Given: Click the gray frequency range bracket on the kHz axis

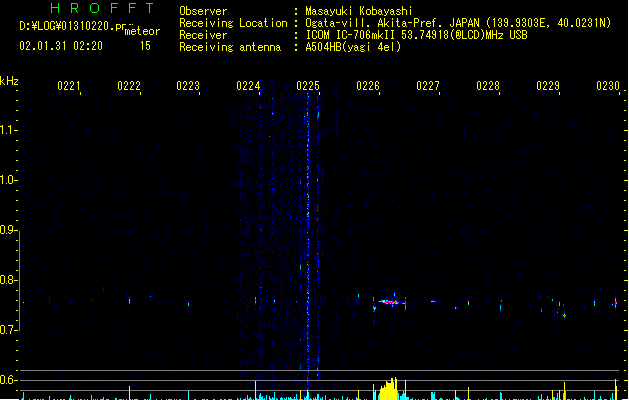Looking at the screenshot, I should 19,281.
